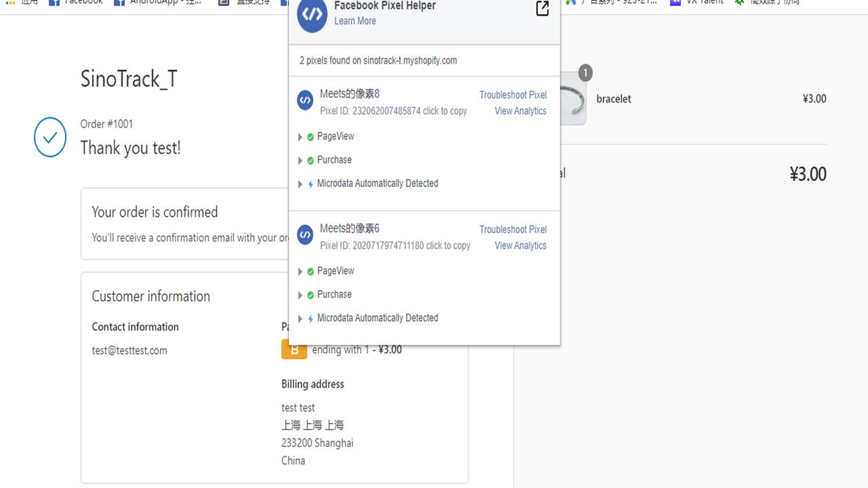This screenshot has width=868, height=488.
Task: Click the orange payment card B icon
Action: pos(294,350)
